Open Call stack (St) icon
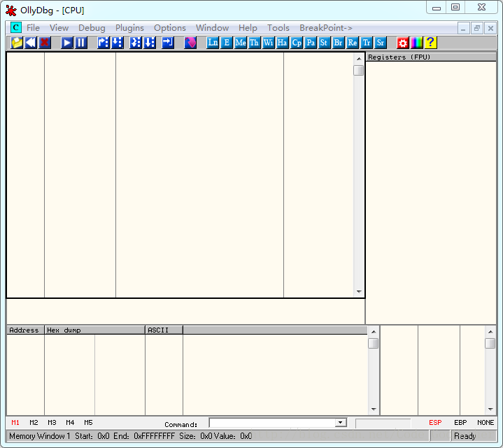This screenshot has width=503, height=448. tap(325, 43)
